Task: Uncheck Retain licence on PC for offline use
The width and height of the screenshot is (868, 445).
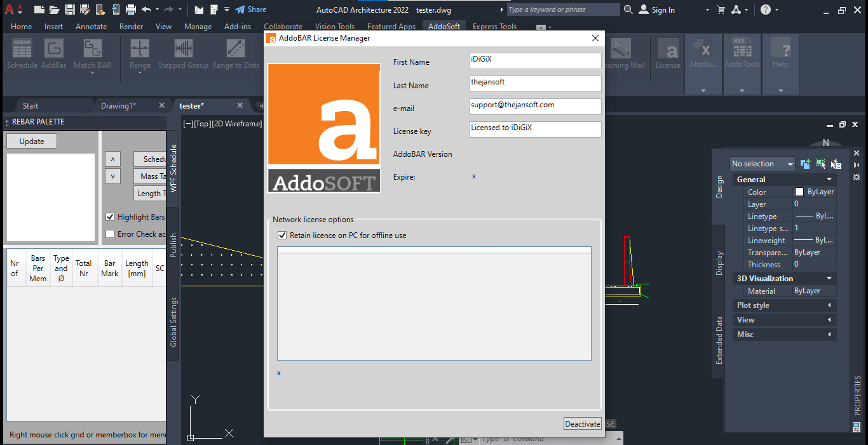Action: point(282,236)
